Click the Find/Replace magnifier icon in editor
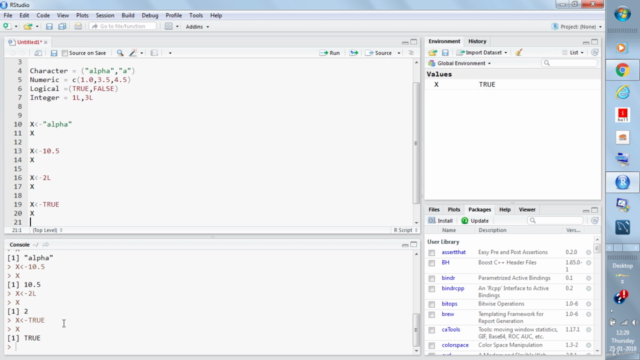The height and width of the screenshot is (360, 640). click(120, 53)
